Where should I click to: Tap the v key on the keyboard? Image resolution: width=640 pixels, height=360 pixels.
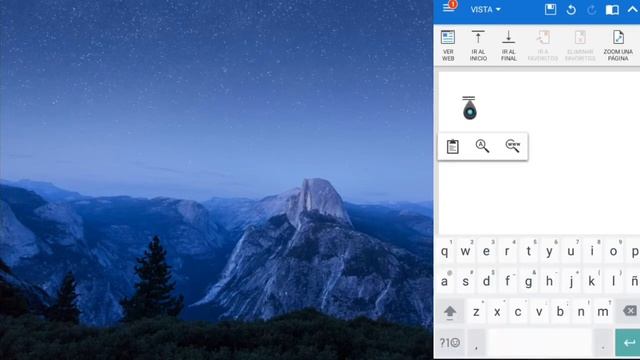[539, 312]
